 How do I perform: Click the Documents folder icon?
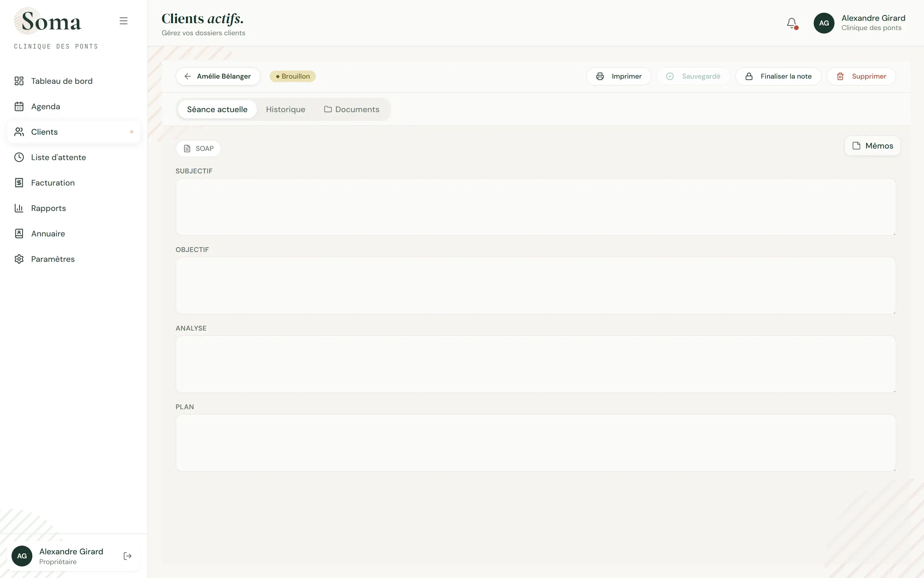pyautogui.click(x=328, y=109)
